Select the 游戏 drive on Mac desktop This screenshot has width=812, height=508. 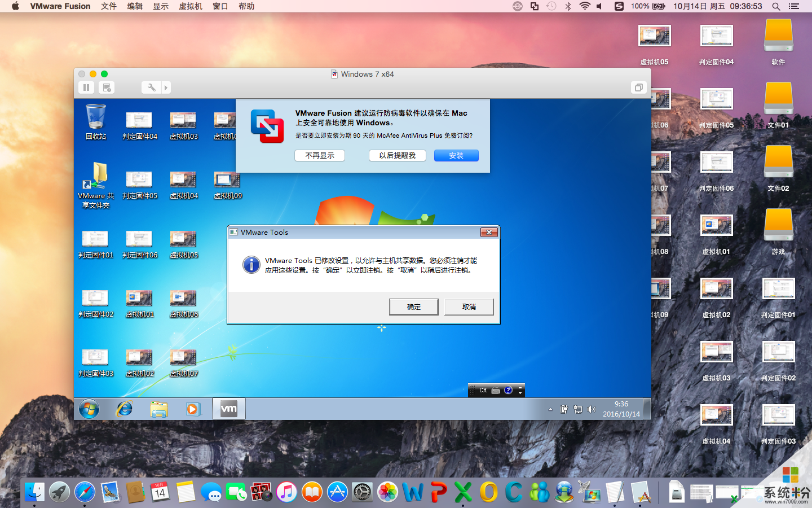[x=779, y=232]
